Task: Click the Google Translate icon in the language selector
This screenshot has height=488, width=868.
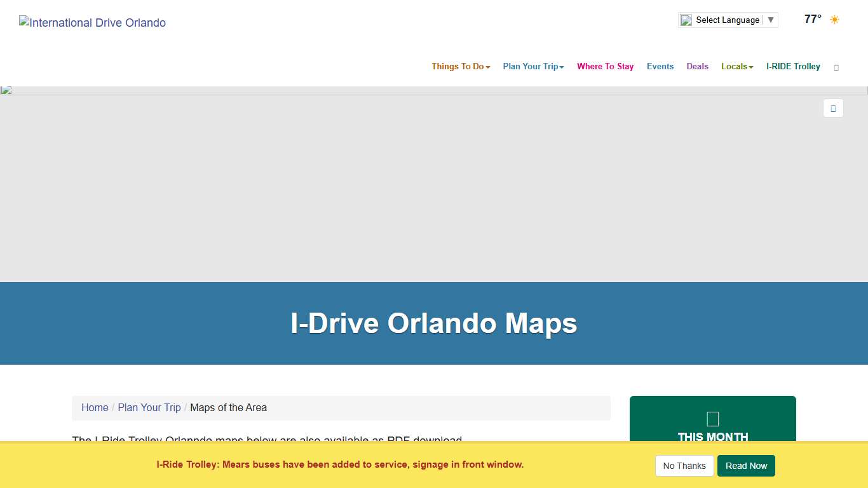Action: (686, 20)
